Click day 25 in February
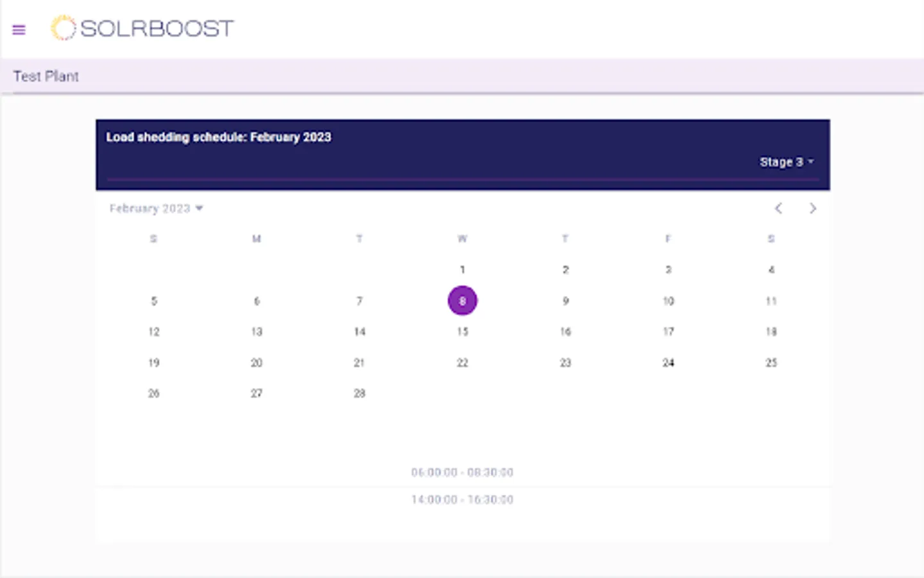 pyautogui.click(x=771, y=362)
